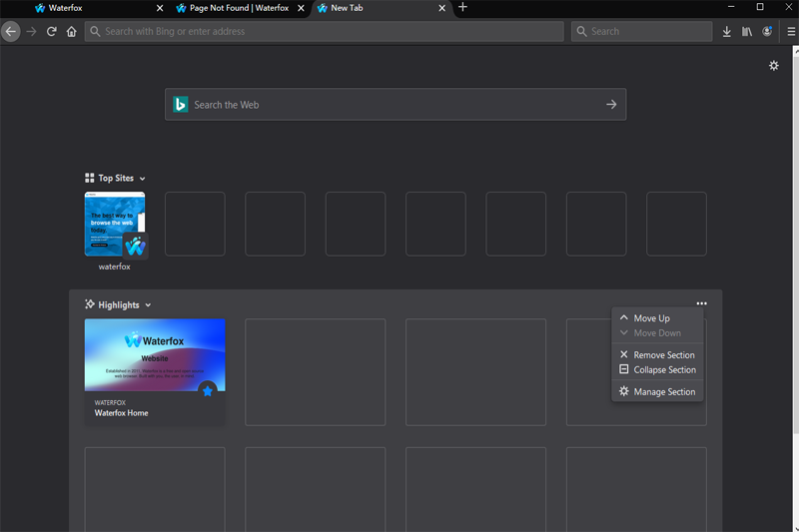This screenshot has width=799, height=532.
Task: Collapse the Highlights section chevron
Action: tap(148, 305)
